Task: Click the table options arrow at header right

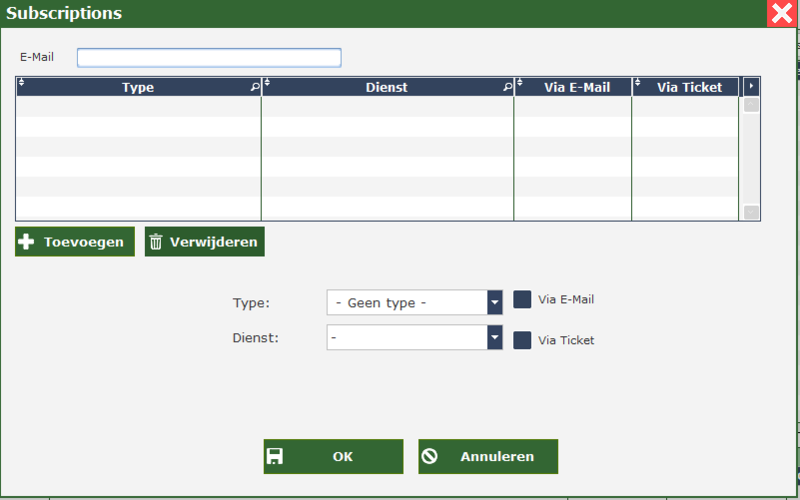Action: [x=751, y=87]
